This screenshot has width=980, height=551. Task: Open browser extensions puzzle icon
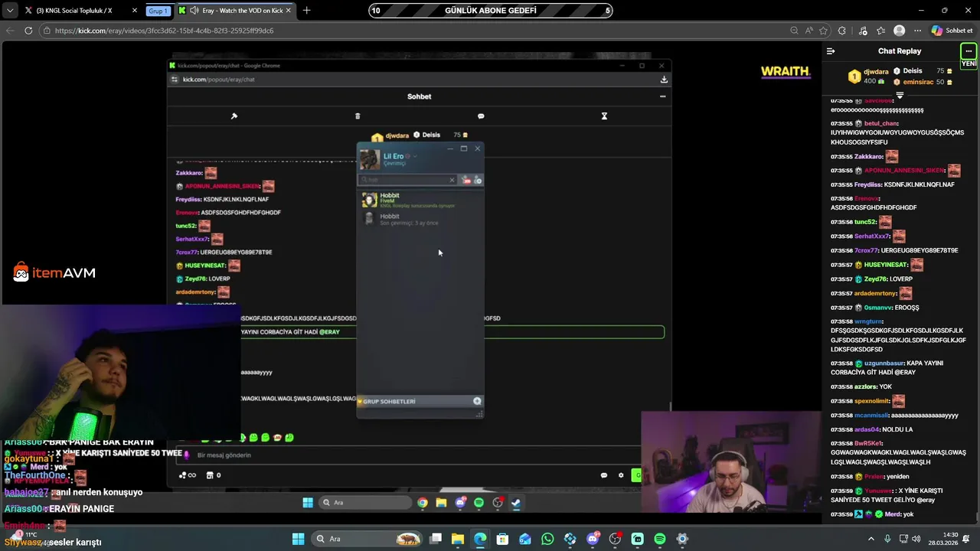842,31
